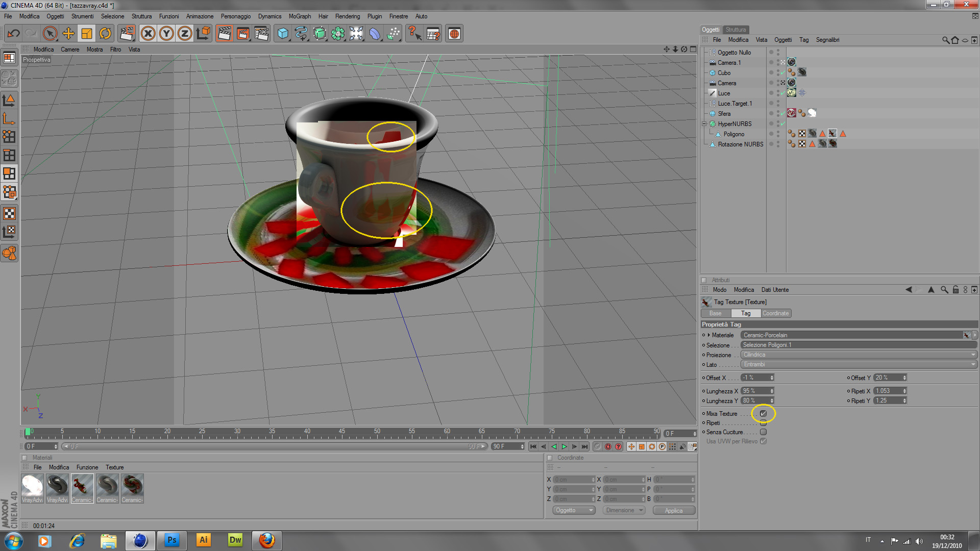Click the Applica button
The height and width of the screenshot is (551, 980).
(673, 510)
